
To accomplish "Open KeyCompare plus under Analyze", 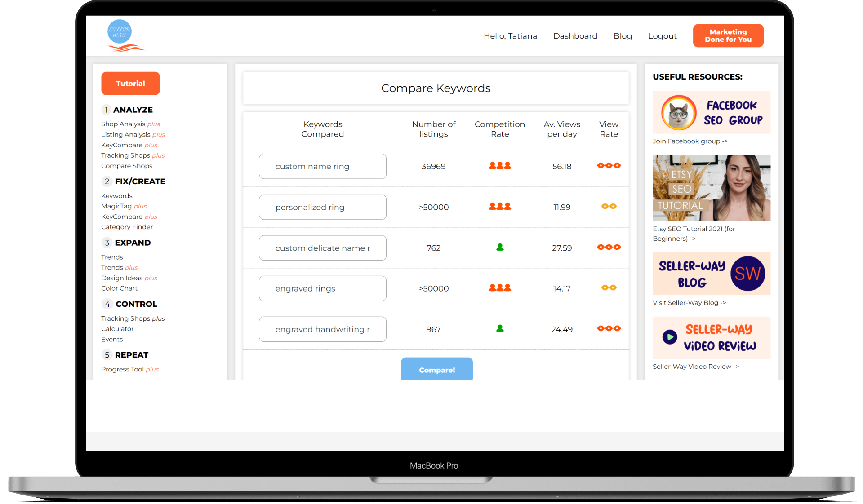I will point(129,145).
